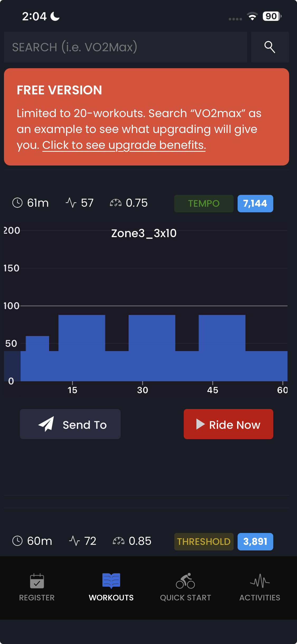The width and height of the screenshot is (297, 644).
Task: Tap the first tall interval bar in chart
Action: 82,333
